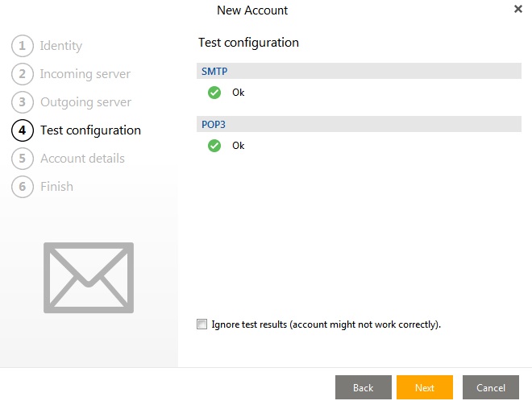This screenshot has width=532, height=405.
Task: Click the green POP3 check mark icon
Action: point(214,146)
